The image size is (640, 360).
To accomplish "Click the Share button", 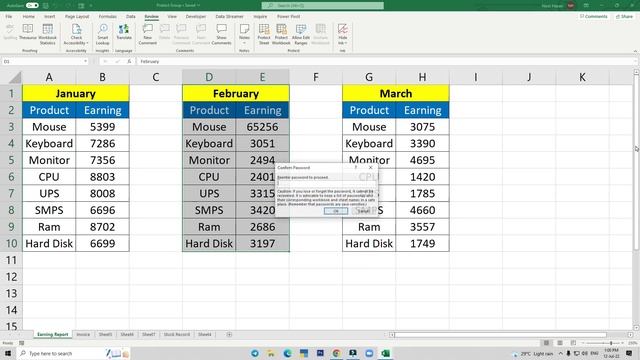I will tap(624, 16).
